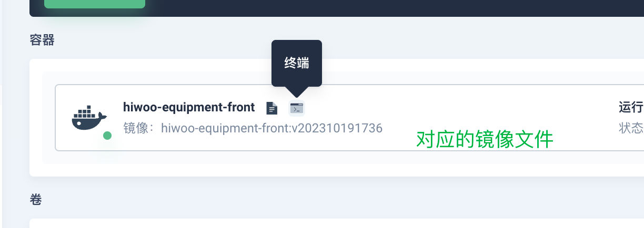Click the tail of the Docker whale
Screen dimensions: 644x228
(103, 116)
